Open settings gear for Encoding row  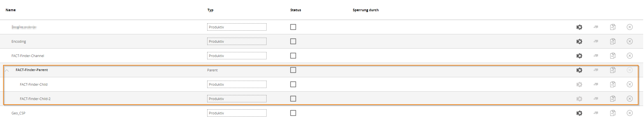(x=579, y=41)
